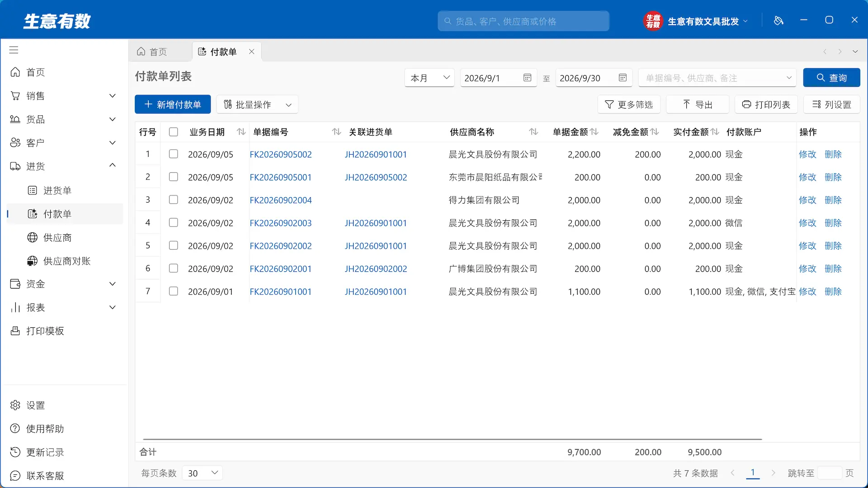Check the row for FK20260901001
Screen dimensions: 868x488
point(173,291)
